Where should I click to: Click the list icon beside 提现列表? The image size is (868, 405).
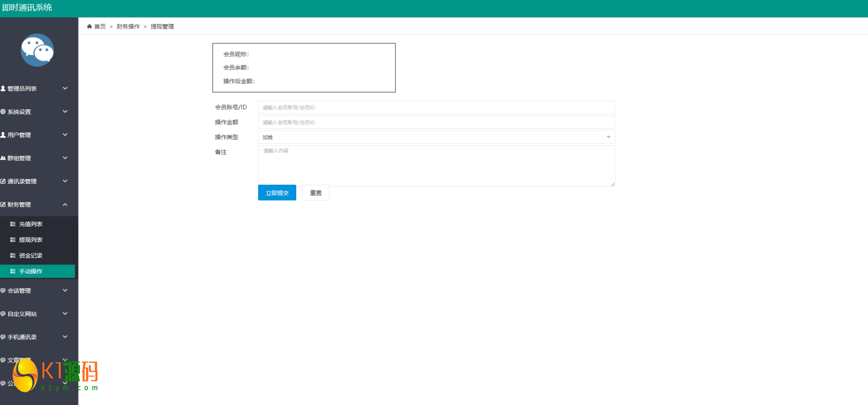pyautogui.click(x=13, y=240)
